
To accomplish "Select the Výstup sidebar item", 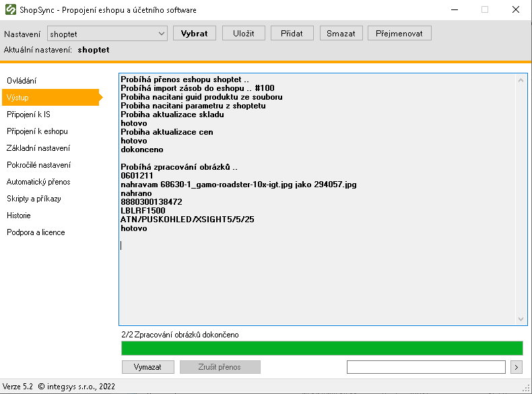I will tap(51, 98).
